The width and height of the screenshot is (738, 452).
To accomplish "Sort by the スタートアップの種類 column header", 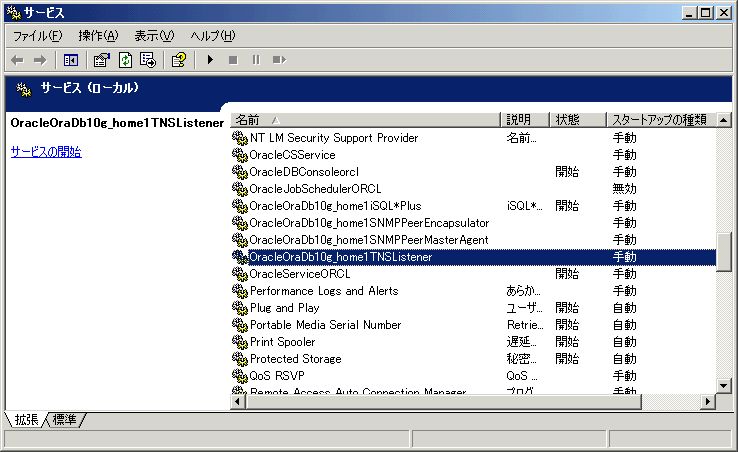I will [x=661, y=120].
